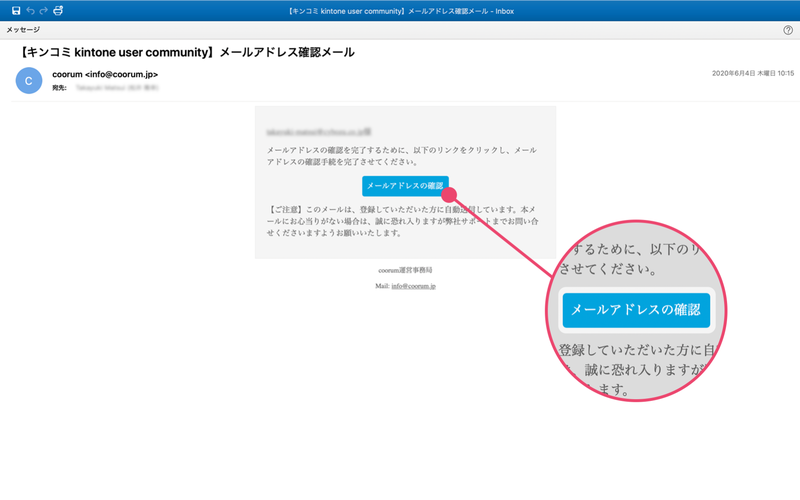
Task: Click the window title text in title bar
Action: click(401, 11)
